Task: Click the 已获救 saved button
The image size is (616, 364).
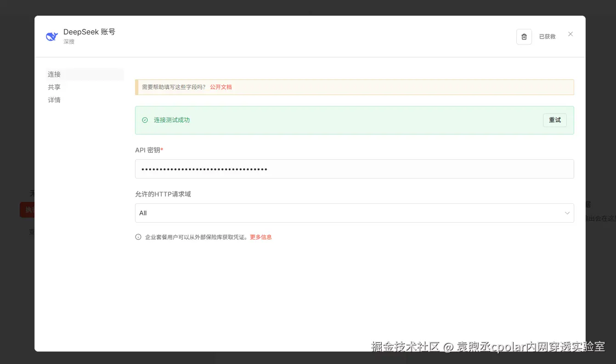Action: coord(547,37)
